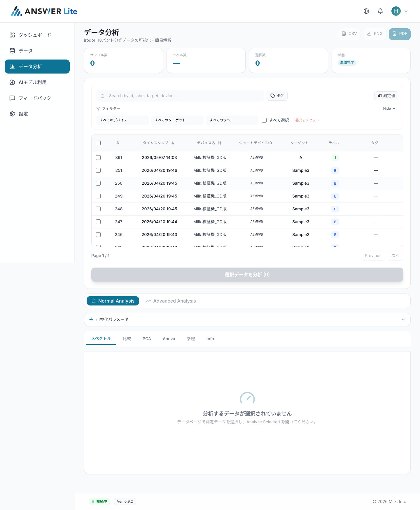Select row 248 checkbox
This screenshot has width=420, height=510.
click(x=98, y=209)
